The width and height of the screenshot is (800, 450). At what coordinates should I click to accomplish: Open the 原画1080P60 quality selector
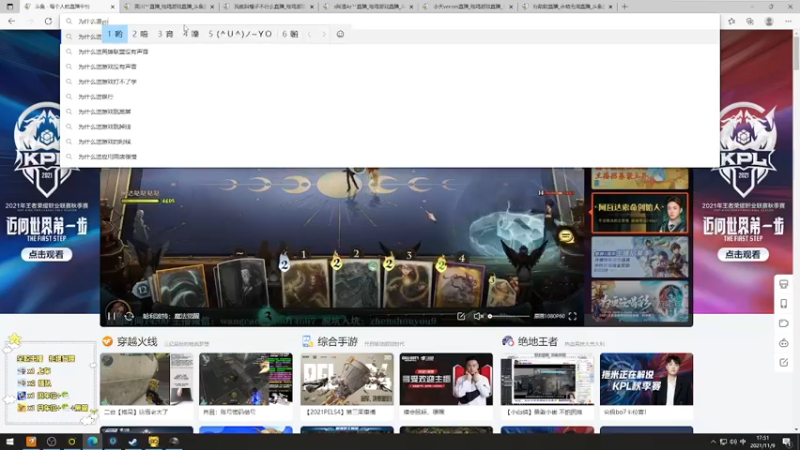point(549,316)
